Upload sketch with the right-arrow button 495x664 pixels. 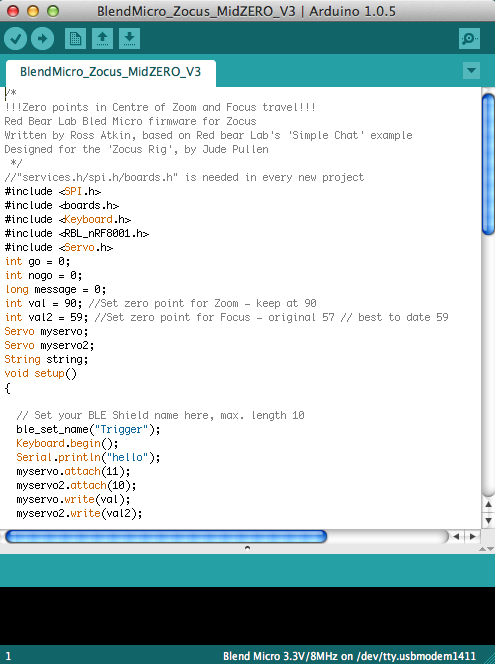pos(42,39)
